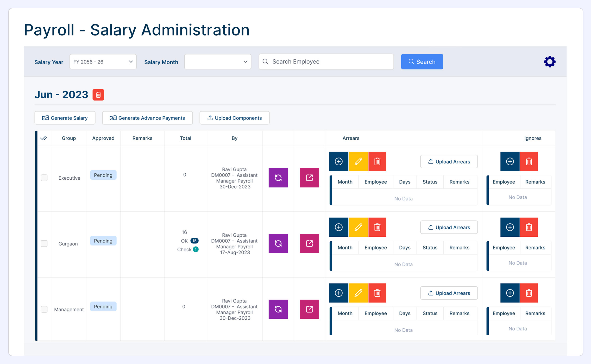Click the Upload Components button
591x364 pixels.
tap(234, 118)
